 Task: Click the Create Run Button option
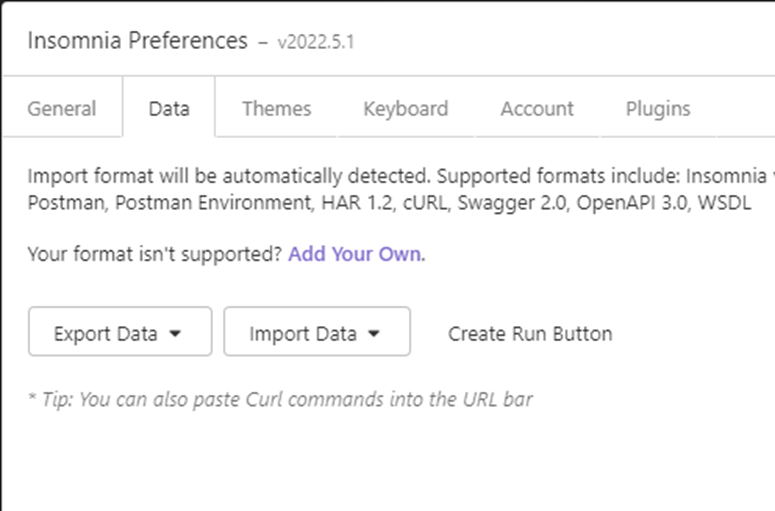[530, 333]
